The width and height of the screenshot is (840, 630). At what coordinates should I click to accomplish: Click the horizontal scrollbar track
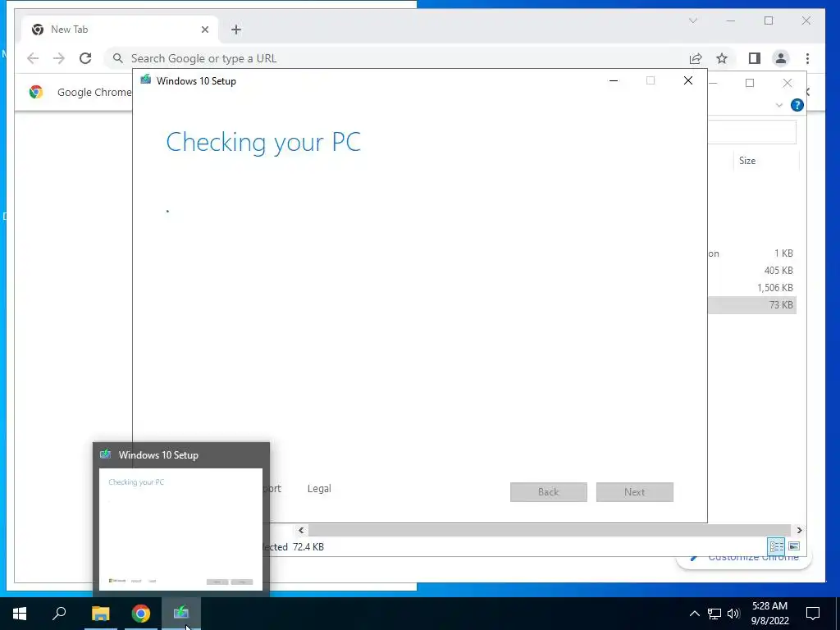pos(549,531)
